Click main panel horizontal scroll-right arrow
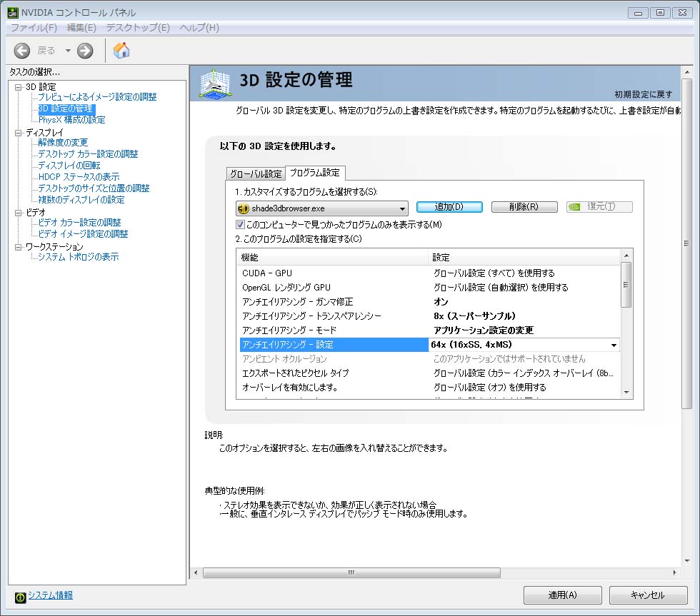The image size is (700, 616). tap(674, 572)
